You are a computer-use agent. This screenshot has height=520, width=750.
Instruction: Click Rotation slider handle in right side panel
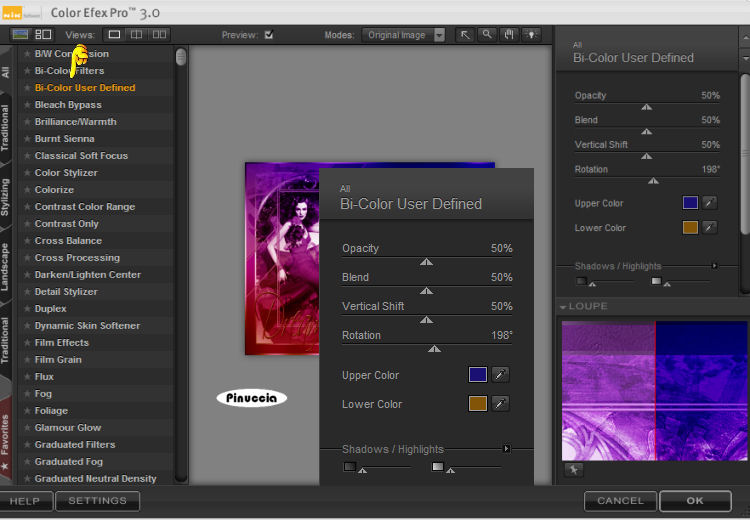click(x=653, y=181)
